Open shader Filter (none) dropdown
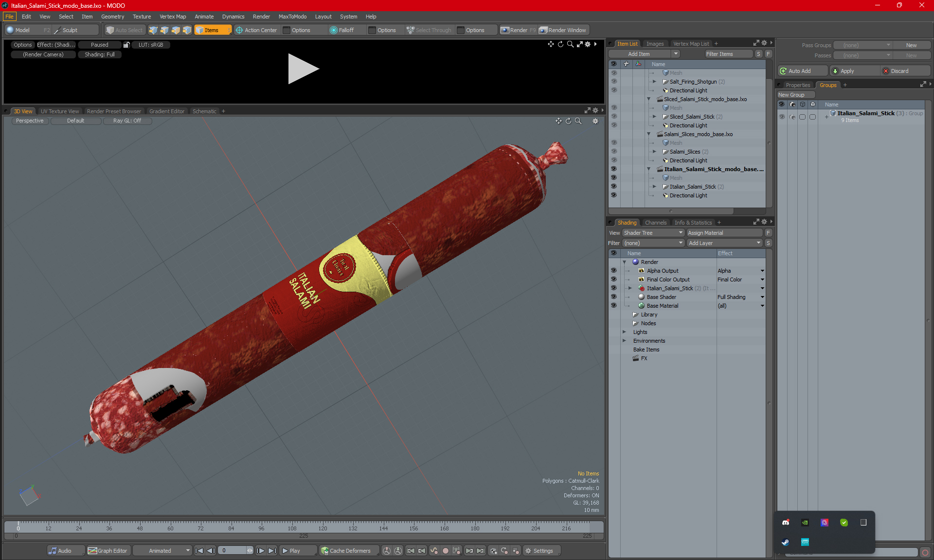This screenshot has height=560, width=934. [x=653, y=243]
